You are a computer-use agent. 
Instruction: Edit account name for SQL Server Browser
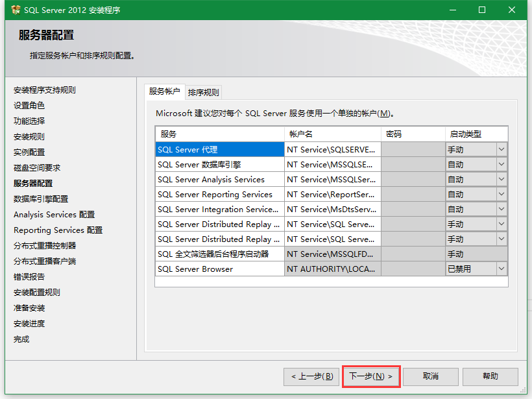(332, 269)
